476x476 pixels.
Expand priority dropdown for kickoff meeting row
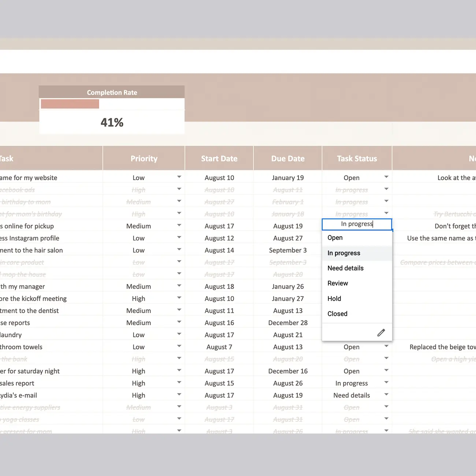179,298
